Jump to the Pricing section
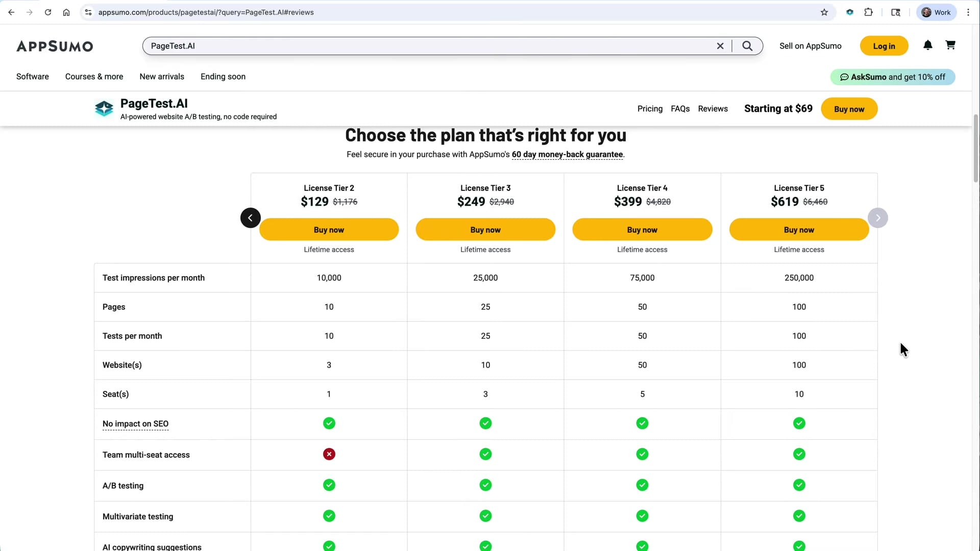980x551 pixels. (x=650, y=109)
